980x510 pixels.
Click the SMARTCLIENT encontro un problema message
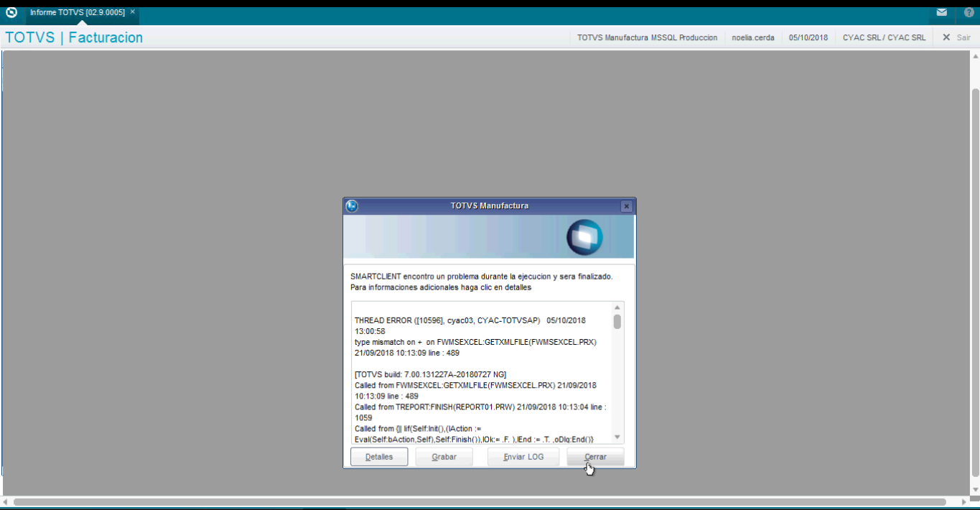coord(482,276)
